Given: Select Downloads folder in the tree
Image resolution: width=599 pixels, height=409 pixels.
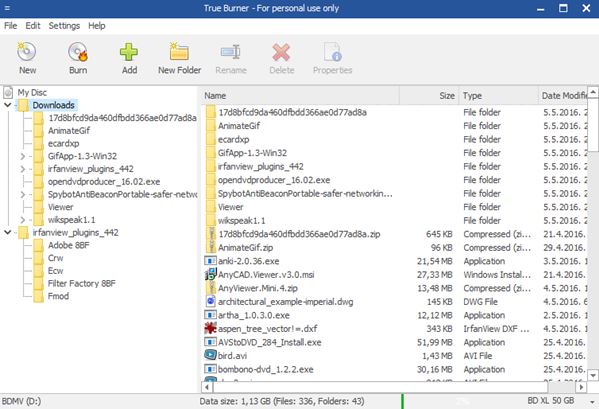Looking at the screenshot, I should click(x=53, y=105).
